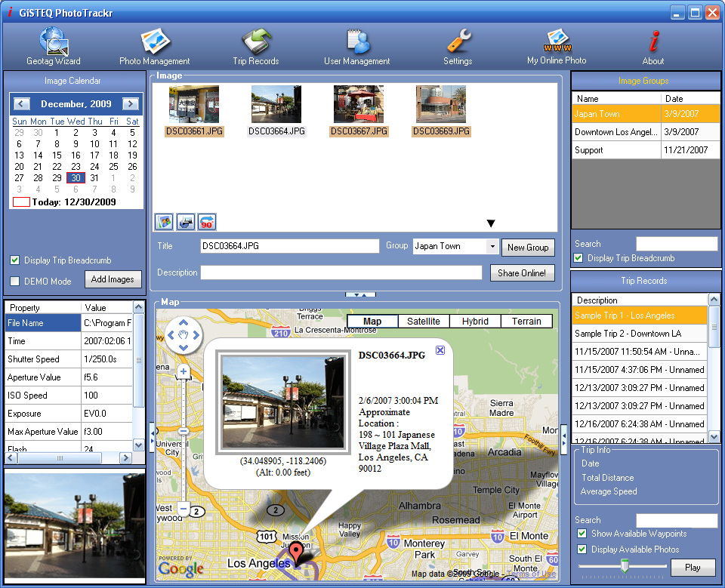Sort image groups by Date column
This screenshot has width=725, height=588.
(690, 98)
